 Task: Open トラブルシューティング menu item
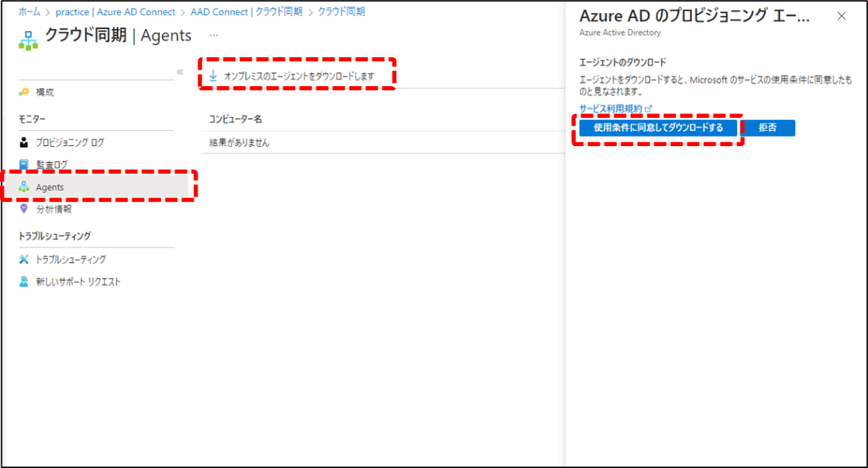click(71, 259)
